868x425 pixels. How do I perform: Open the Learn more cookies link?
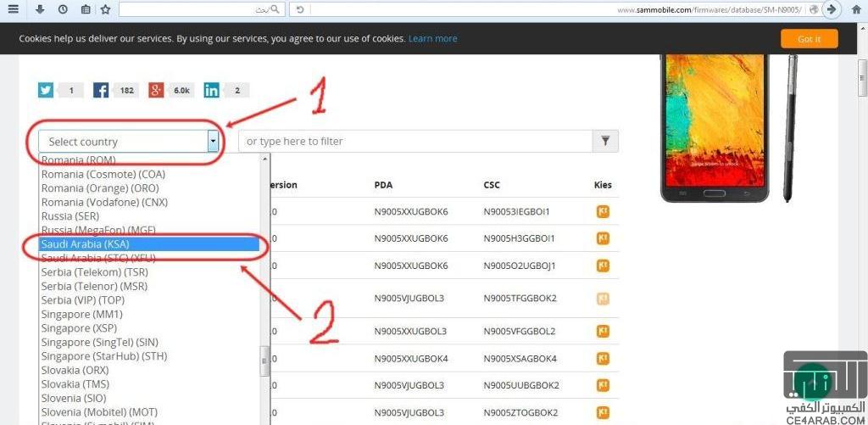432,39
